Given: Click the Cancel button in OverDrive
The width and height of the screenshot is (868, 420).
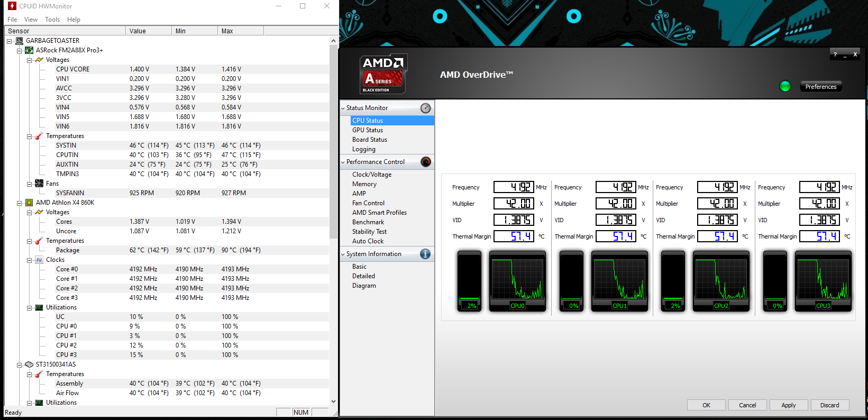Looking at the screenshot, I should 747,405.
